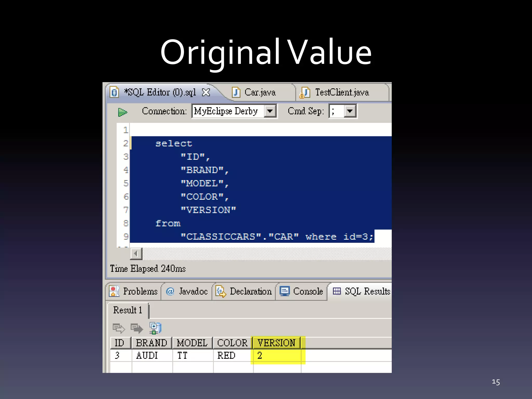Viewport: 532px width, 399px height.
Task: Show the Console tab
Action: pos(301,291)
